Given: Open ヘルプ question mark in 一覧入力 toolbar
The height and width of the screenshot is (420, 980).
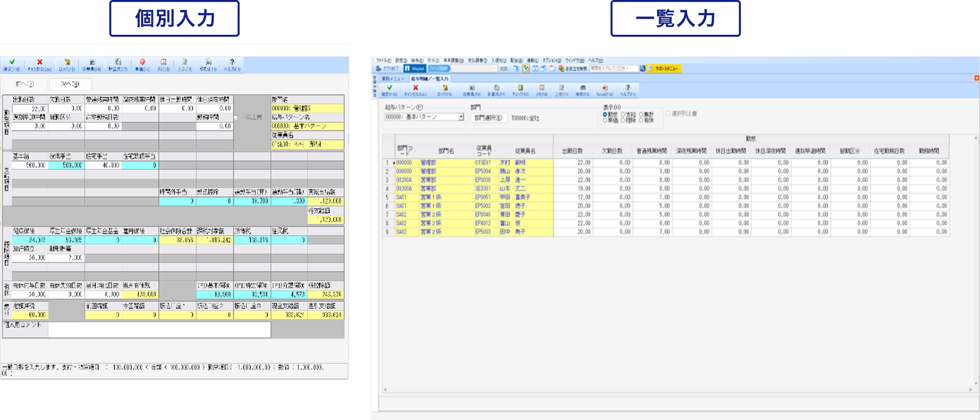Looking at the screenshot, I should click(628, 90).
